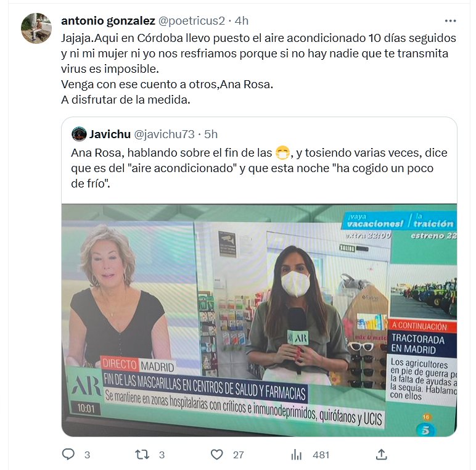Click the share upload icon
Screen dimensions: 476x470
[x=381, y=454]
